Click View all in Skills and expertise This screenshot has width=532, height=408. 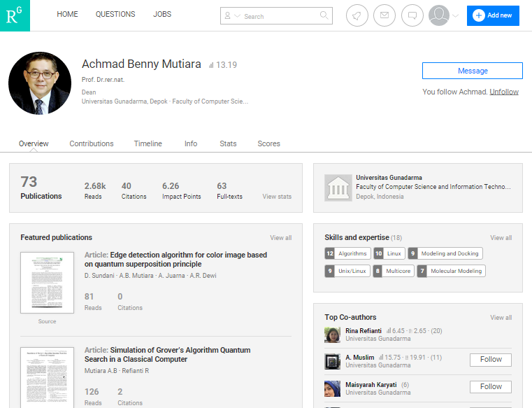[501, 238]
